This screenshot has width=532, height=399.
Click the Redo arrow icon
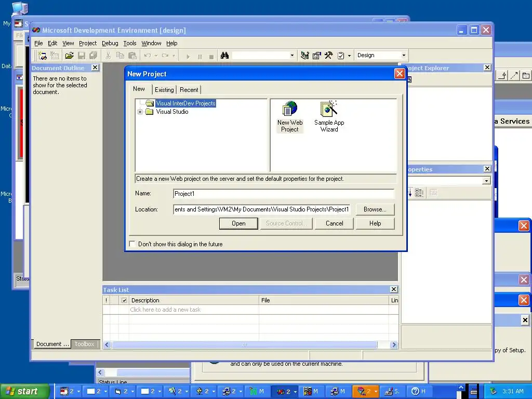(x=165, y=55)
